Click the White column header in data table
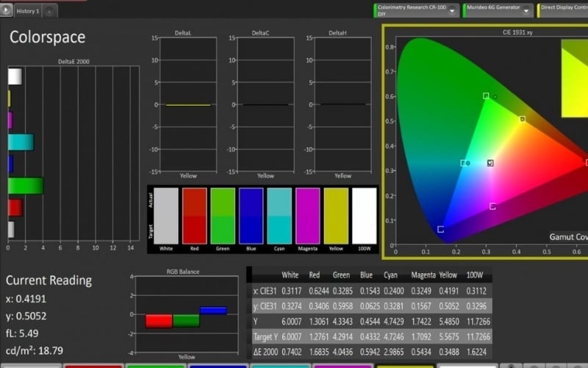Viewport: 588px width, 368px height. tap(290, 275)
